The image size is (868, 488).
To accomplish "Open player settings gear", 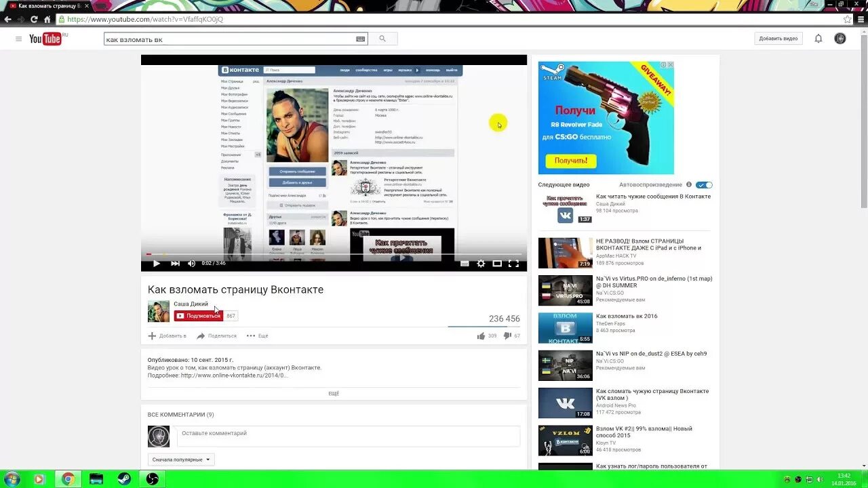I will pos(481,263).
